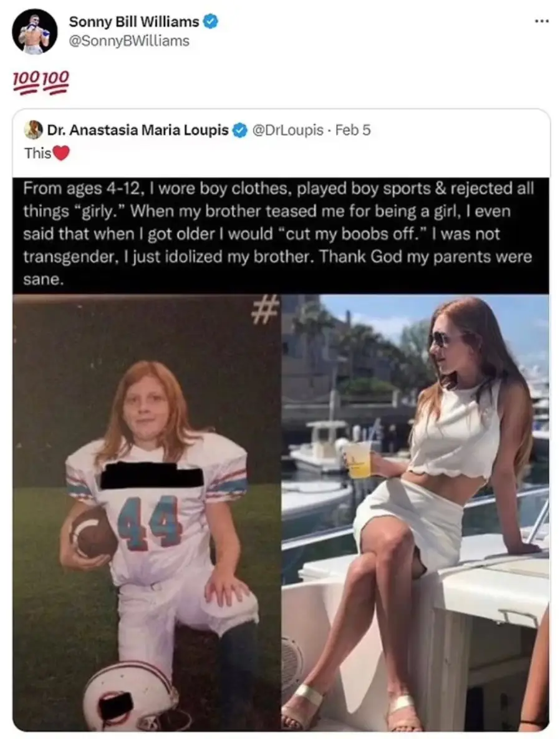This screenshot has width=560, height=739.
Task: Click the white football helmet on grass
Action: (x=132, y=697)
